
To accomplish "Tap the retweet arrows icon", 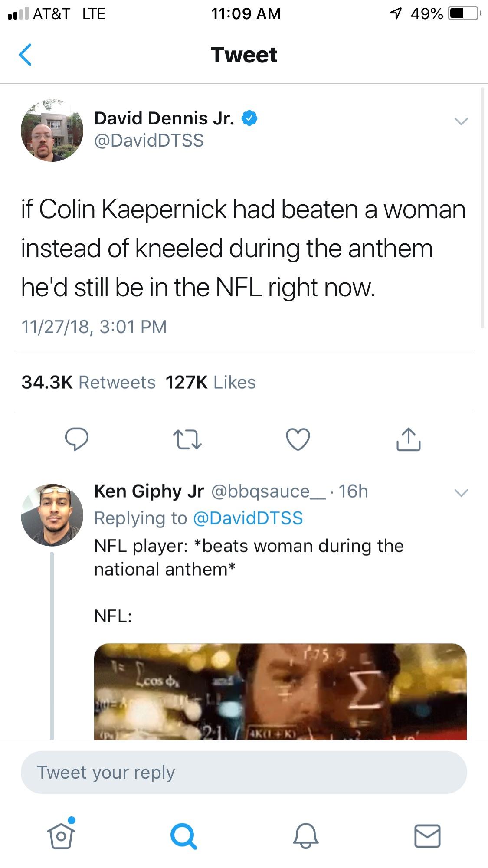I will tap(187, 439).
